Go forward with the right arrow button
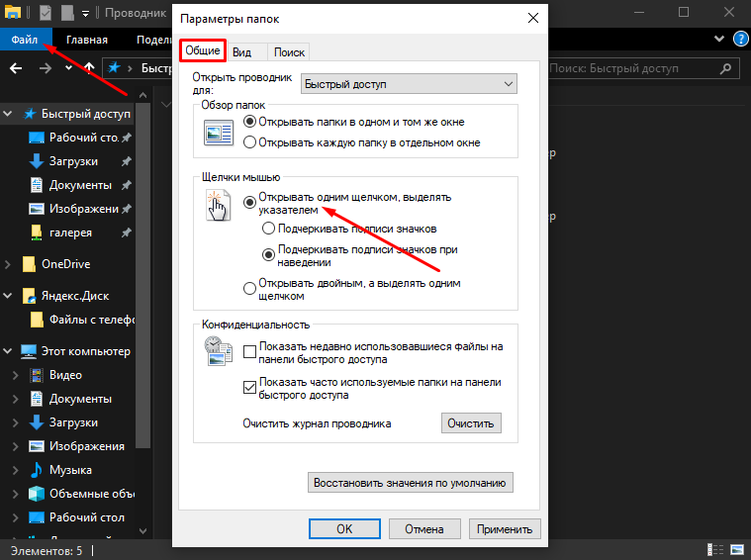This screenshot has height=560, width=751. pyautogui.click(x=46, y=68)
